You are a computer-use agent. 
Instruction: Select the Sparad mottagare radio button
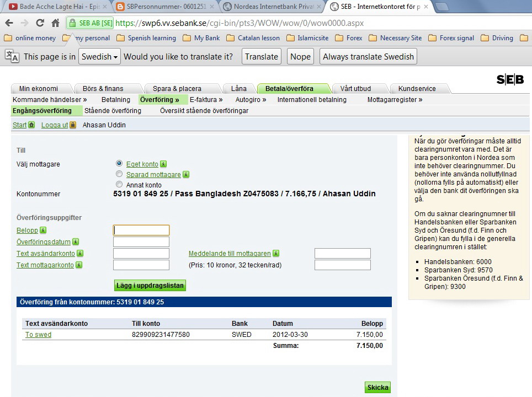point(119,174)
